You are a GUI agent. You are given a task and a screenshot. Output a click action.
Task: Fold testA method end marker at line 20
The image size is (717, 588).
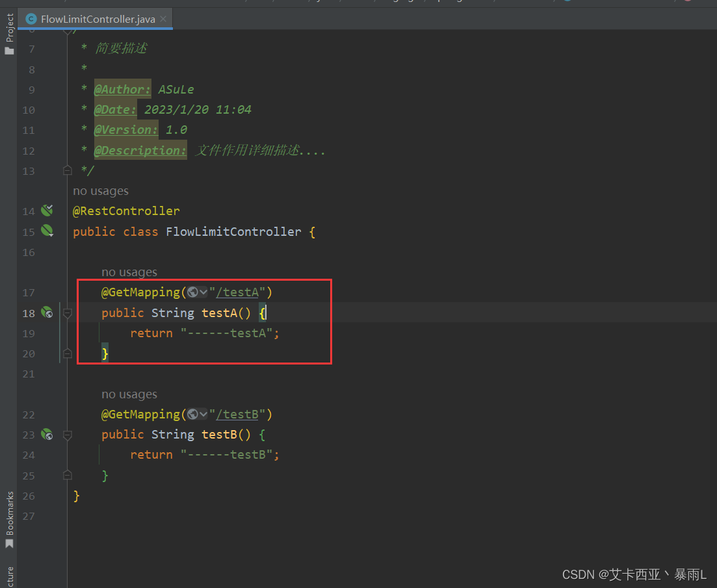coord(67,353)
